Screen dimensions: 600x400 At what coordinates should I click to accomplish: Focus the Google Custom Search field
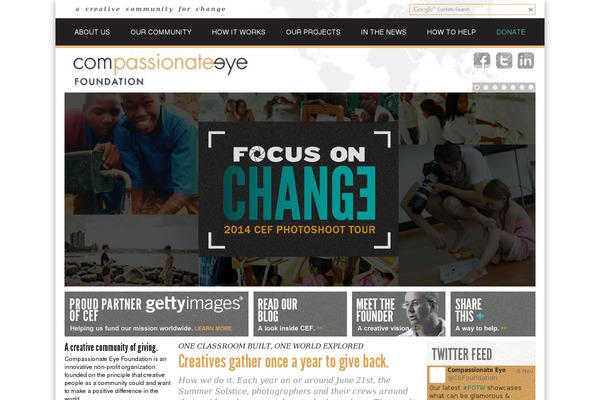468,10
